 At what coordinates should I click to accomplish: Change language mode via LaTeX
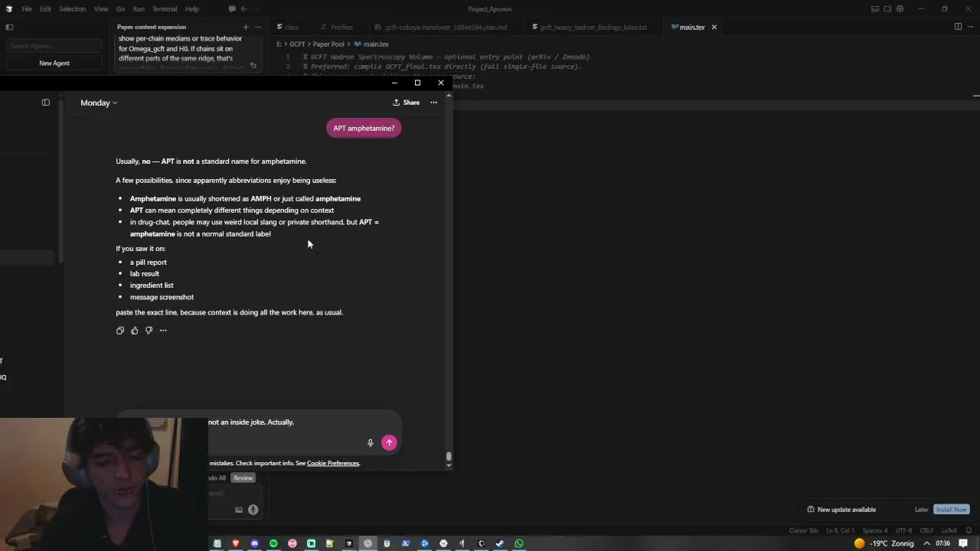click(x=949, y=530)
